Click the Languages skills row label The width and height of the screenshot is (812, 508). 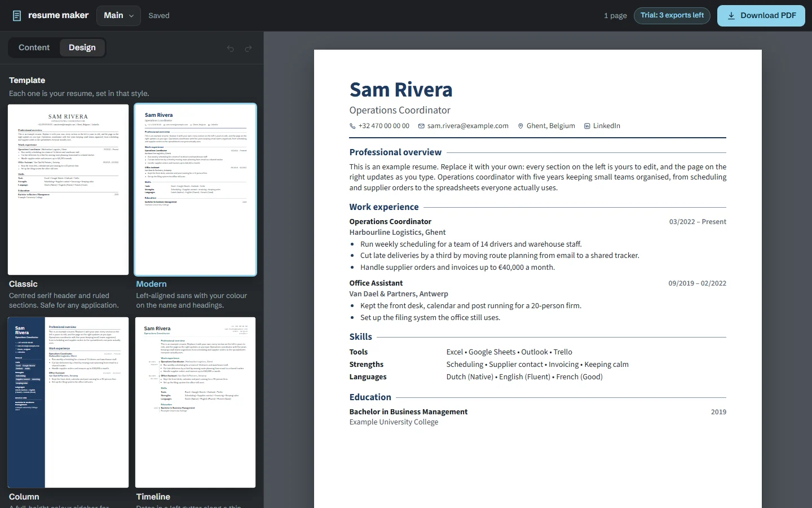pos(368,377)
